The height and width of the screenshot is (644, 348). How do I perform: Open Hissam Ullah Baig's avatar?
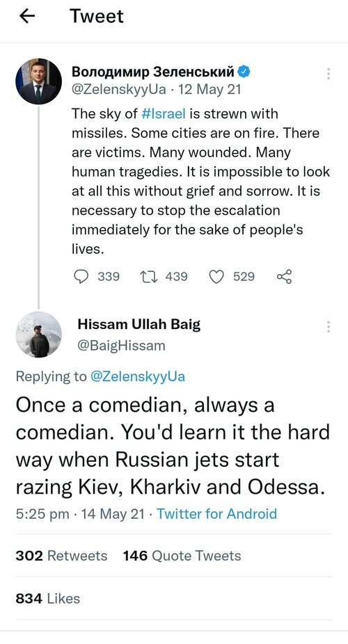[x=38, y=335]
